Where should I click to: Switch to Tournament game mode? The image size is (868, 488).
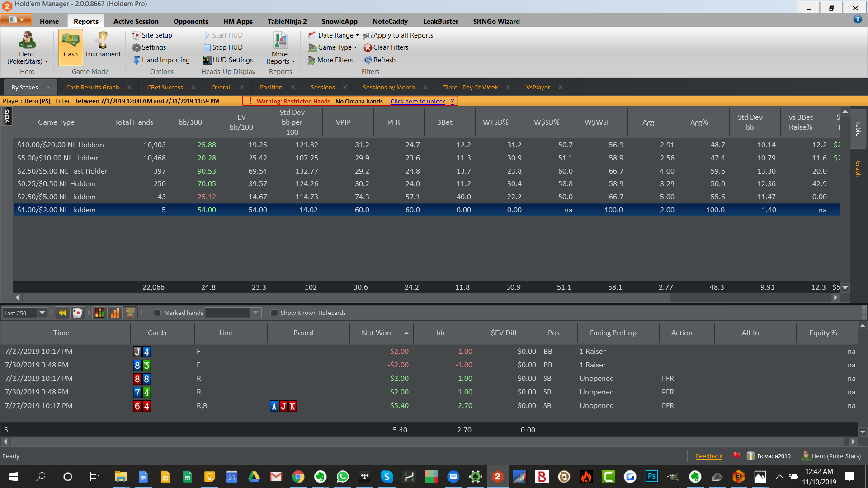(x=103, y=41)
